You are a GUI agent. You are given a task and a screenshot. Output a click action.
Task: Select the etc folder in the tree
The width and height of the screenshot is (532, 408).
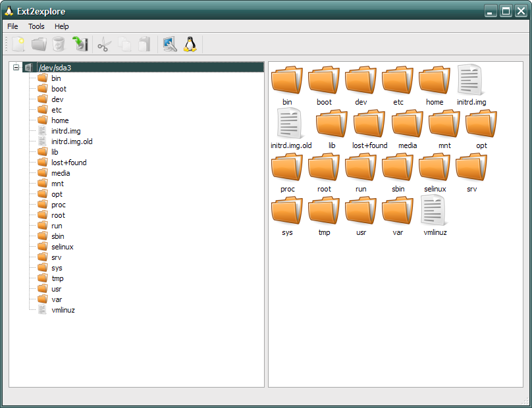(x=56, y=110)
